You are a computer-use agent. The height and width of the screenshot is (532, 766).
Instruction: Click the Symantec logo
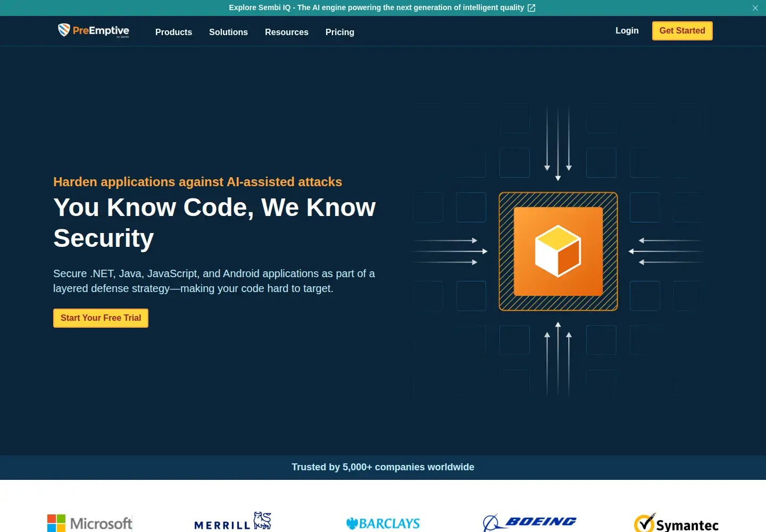[676, 523]
